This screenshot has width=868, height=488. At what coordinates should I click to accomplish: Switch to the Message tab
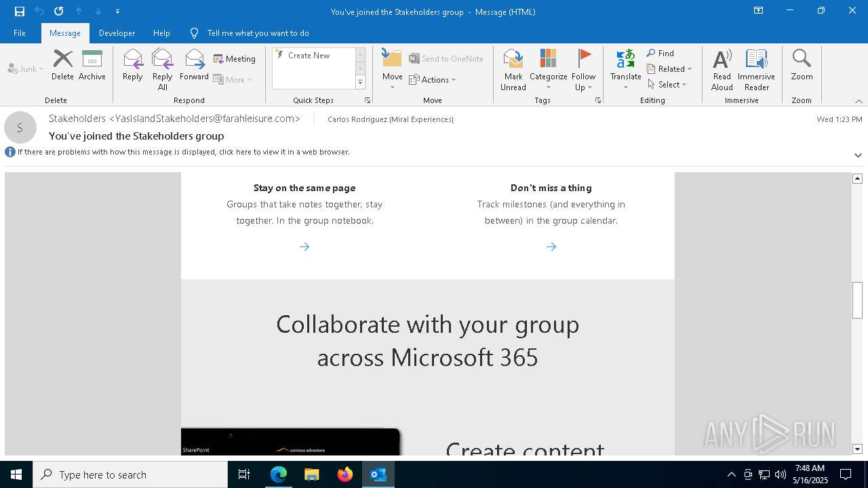tap(65, 33)
